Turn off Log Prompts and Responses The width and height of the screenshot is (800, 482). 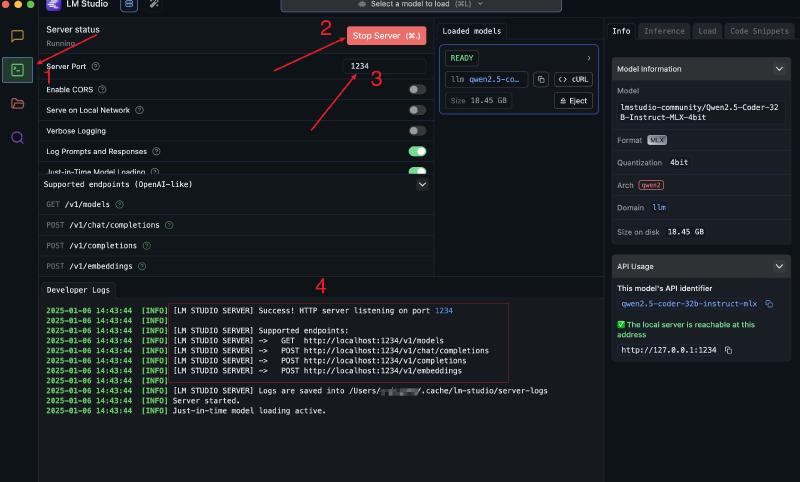[x=417, y=151]
